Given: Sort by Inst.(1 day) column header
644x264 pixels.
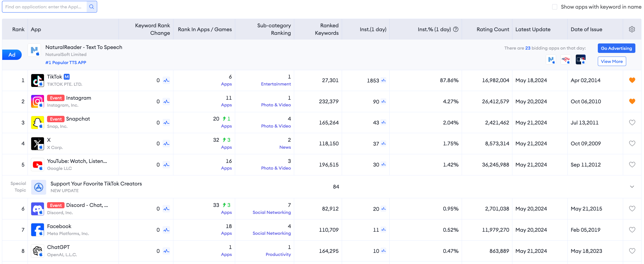Looking at the screenshot, I should click(x=373, y=29).
